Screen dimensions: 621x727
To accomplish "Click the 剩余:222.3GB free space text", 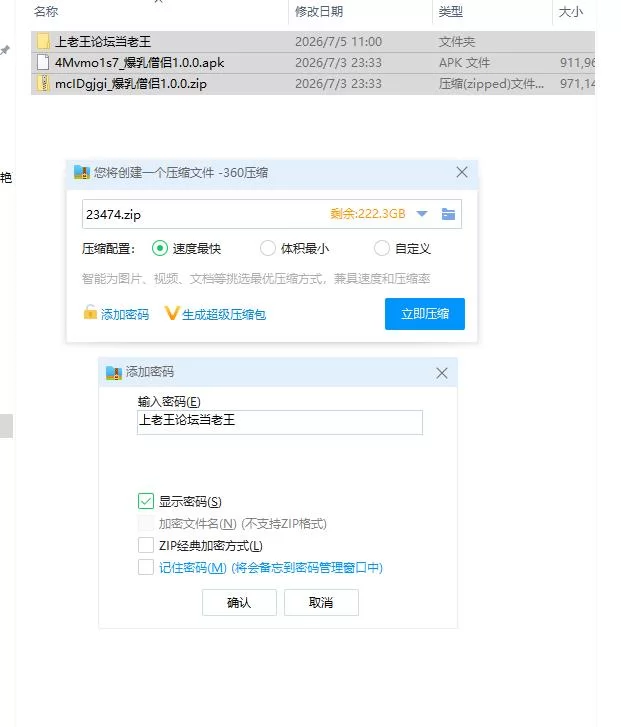I will click(368, 214).
